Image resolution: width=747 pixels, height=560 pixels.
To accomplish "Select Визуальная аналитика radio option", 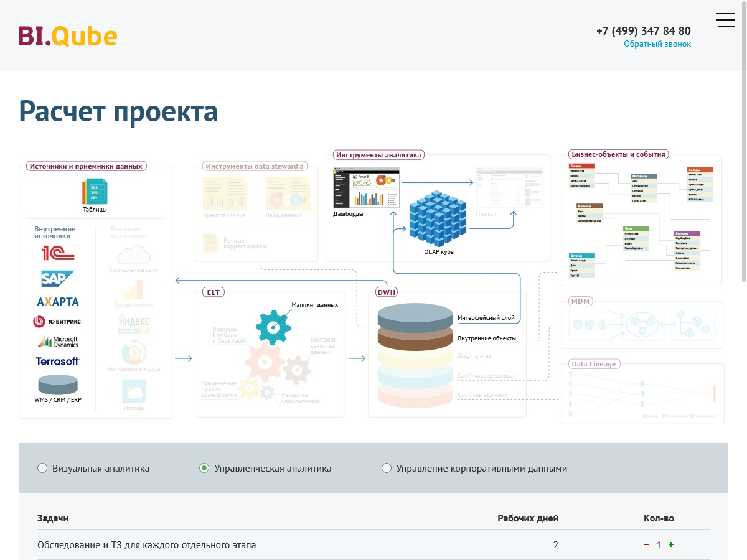I will [42, 468].
